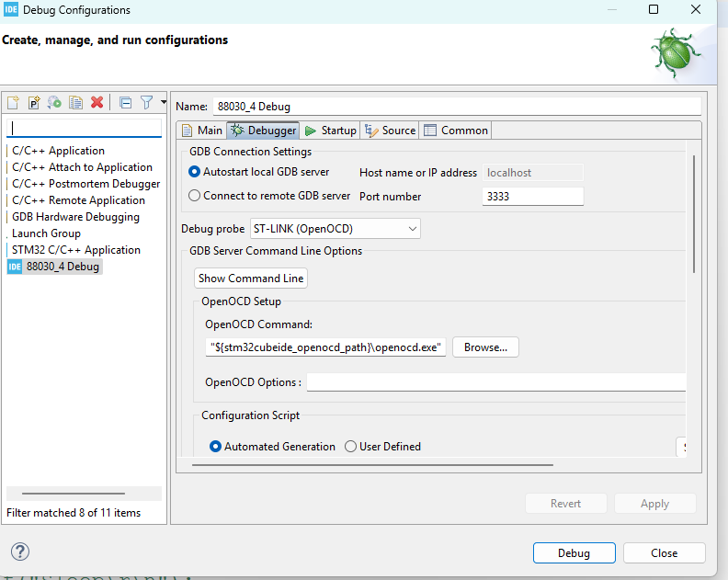
Task: Delete the selected launch configuration
Action: 97,102
